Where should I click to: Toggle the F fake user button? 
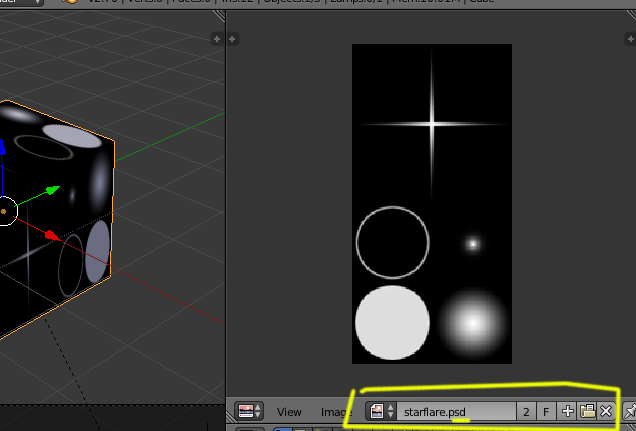pyautogui.click(x=546, y=412)
